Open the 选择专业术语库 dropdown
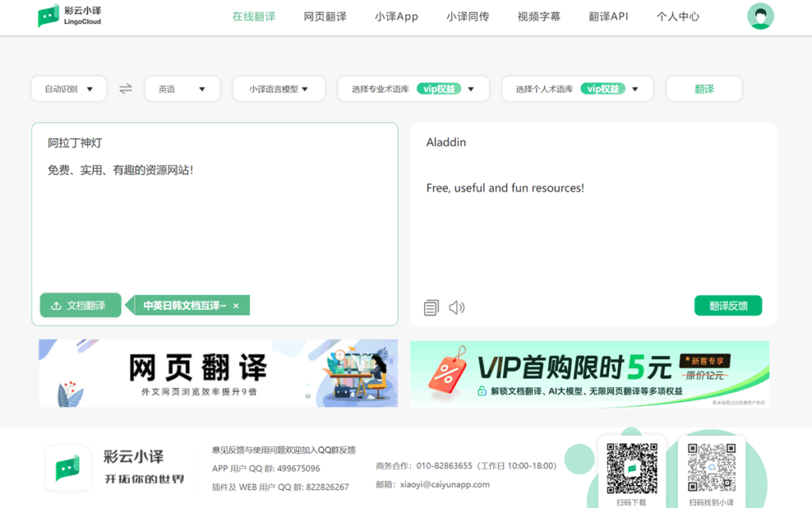This screenshot has height=508, width=812. pyautogui.click(x=412, y=89)
